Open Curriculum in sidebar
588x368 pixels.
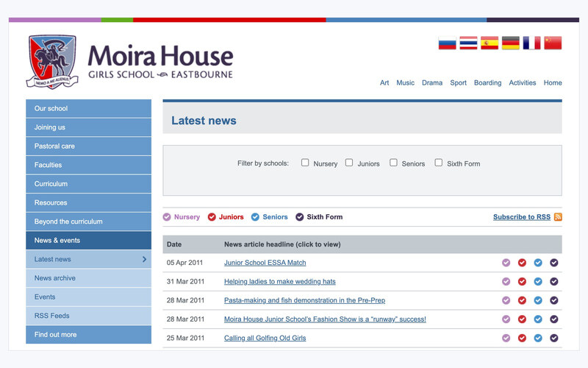[88, 183]
